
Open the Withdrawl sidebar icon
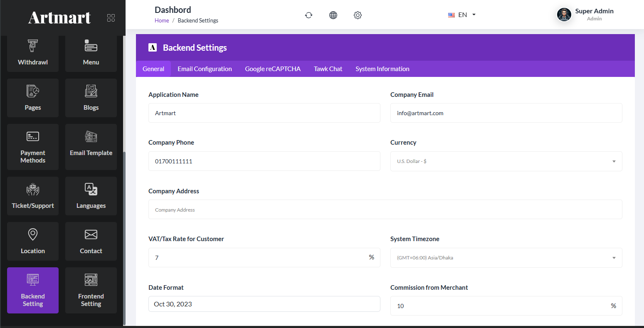33,53
